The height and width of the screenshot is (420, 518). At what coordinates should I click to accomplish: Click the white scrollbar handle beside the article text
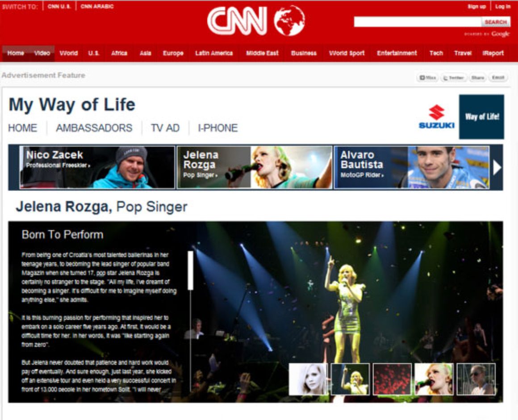190,270
